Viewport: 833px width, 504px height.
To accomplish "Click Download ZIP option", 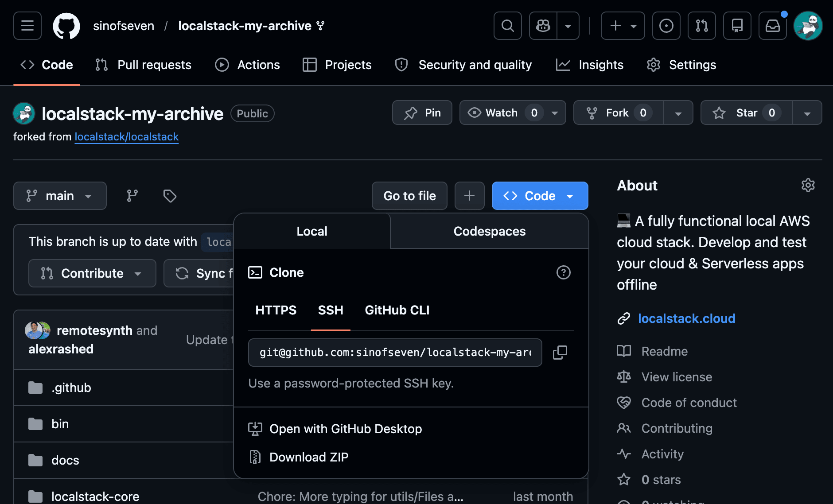I will coord(308,457).
